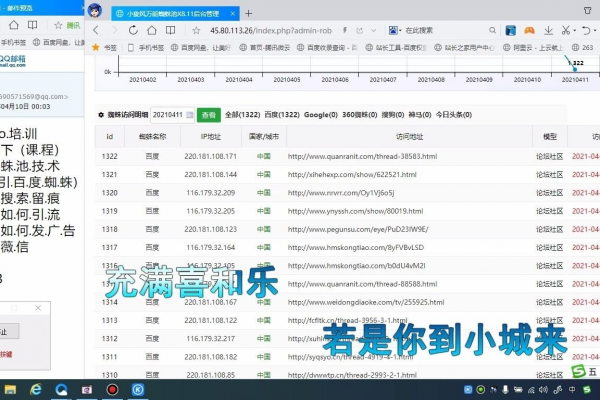Open the quanranit thread-38583 URL link

pyautogui.click(x=362, y=156)
